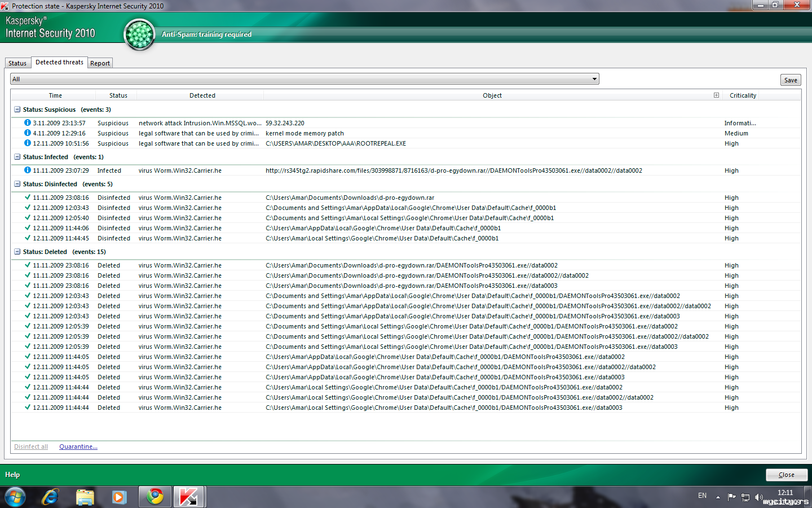Collapse the Status: Infected group
The width and height of the screenshot is (812, 508).
coord(17,157)
